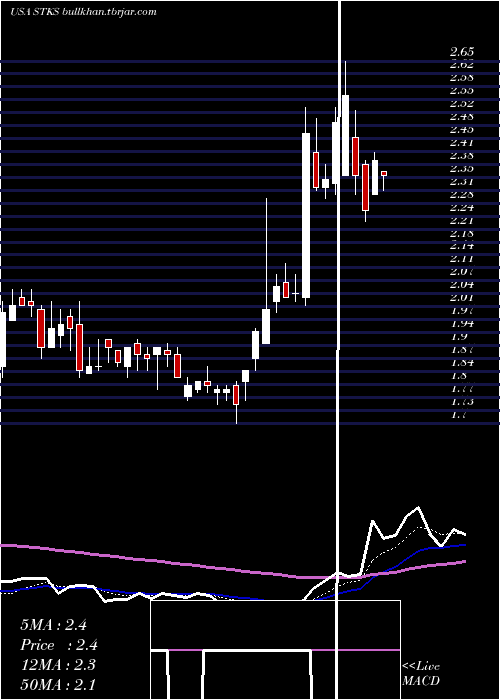Screen dimensions: 500x700
Task: Click the '<<Live MACD' label
Action: (421, 674)
